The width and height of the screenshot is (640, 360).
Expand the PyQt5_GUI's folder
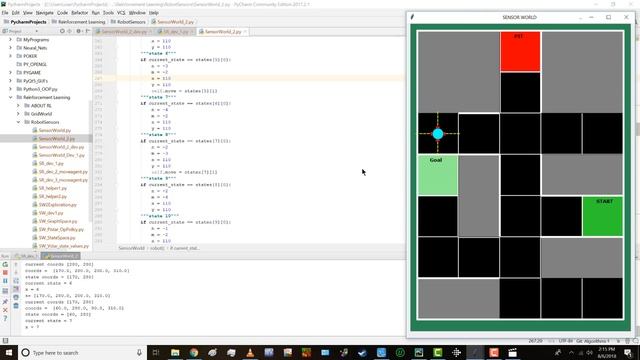pyautogui.click(x=11, y=81)
